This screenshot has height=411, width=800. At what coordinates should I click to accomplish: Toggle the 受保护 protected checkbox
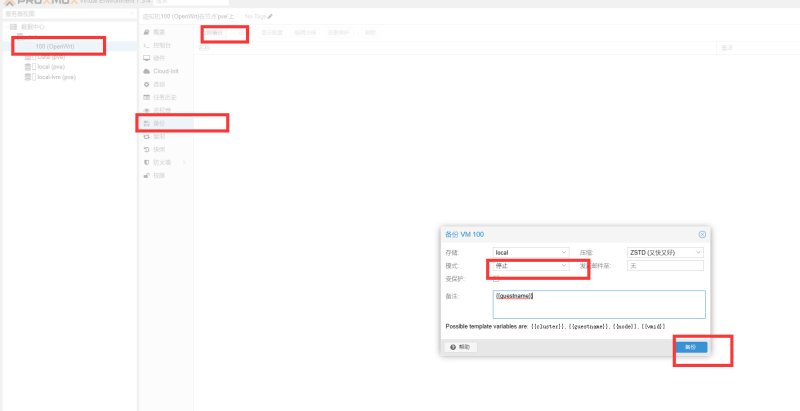click(x=496, y=279)
